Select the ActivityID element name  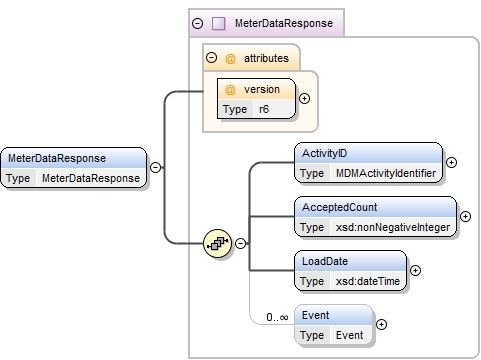324,153
